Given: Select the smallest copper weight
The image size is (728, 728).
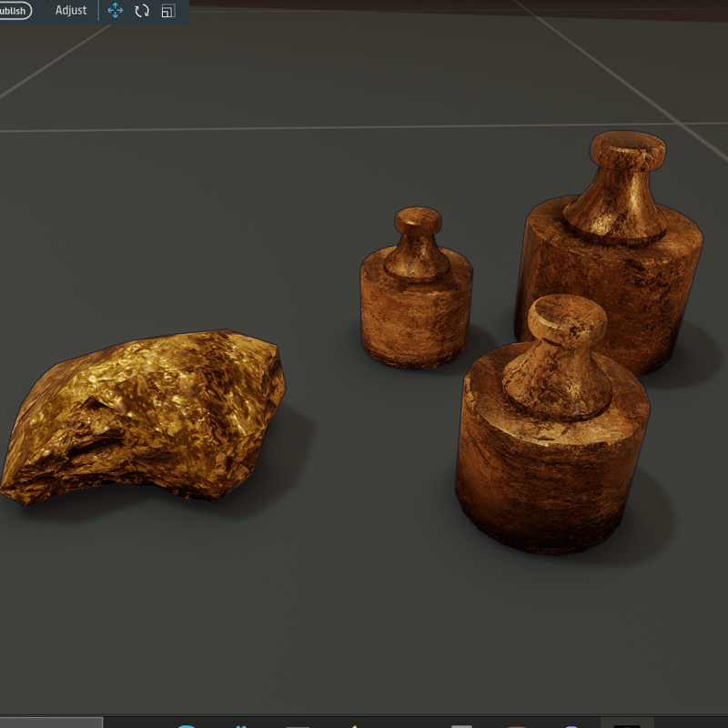Looking at the screenshot, I should [x=416, y=314].
